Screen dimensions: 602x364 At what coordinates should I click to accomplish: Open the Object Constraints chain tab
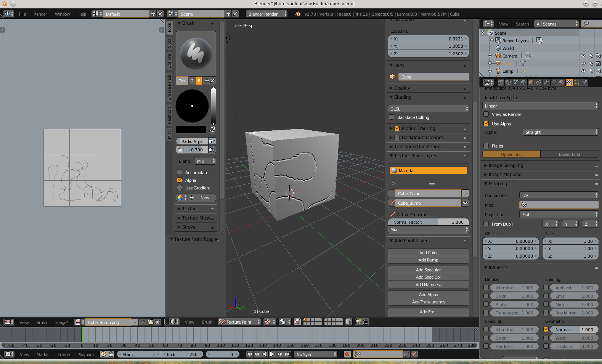tap(539, 82)
